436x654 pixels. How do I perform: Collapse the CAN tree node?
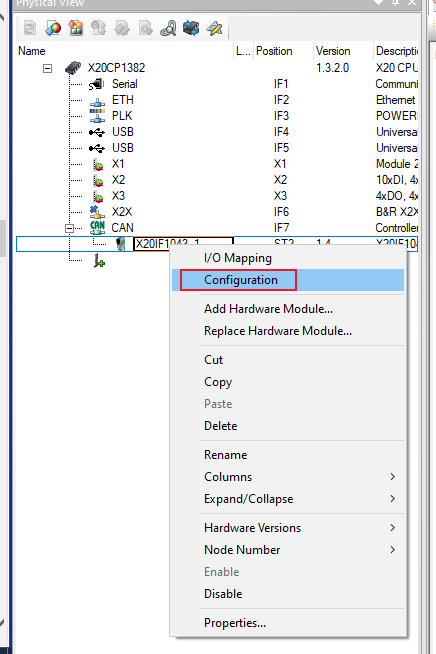pos(69,228)
